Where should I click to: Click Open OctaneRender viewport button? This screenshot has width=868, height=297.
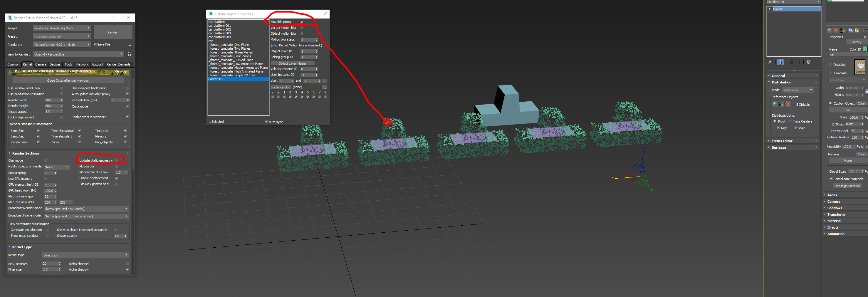click(68, 80)
